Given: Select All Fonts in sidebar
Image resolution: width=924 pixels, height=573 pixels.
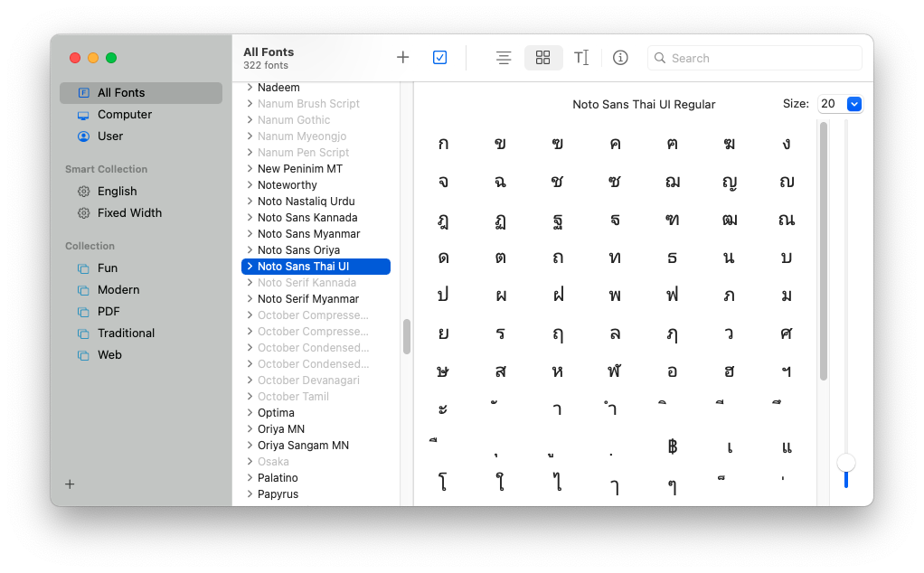Looking at the screenshot, I should pos(141,93).
